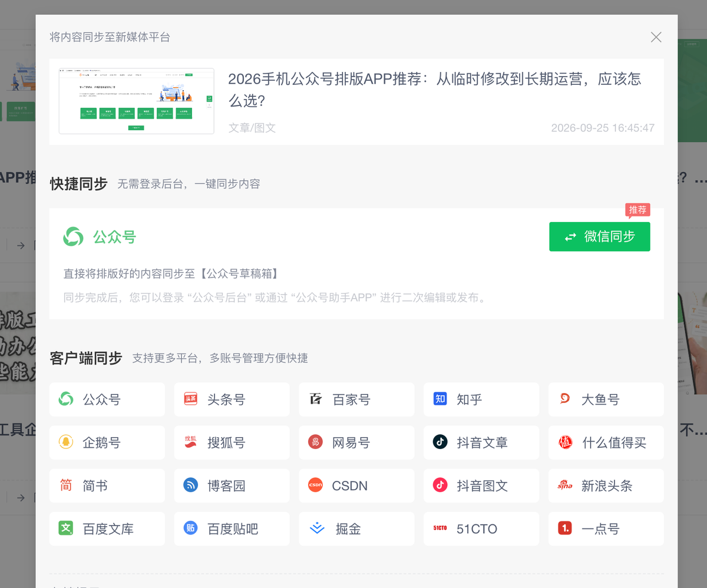Click the 掘金 icon

click(317, 528)
